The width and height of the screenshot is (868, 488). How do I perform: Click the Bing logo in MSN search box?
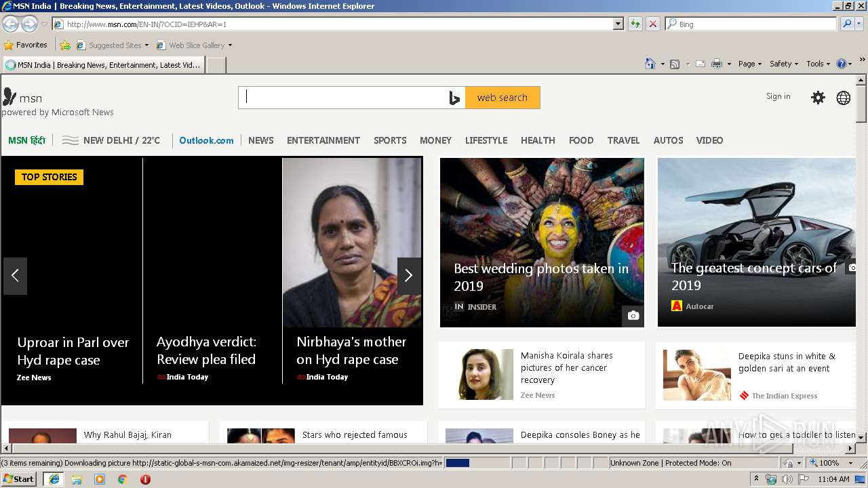[x=454, y=98]
